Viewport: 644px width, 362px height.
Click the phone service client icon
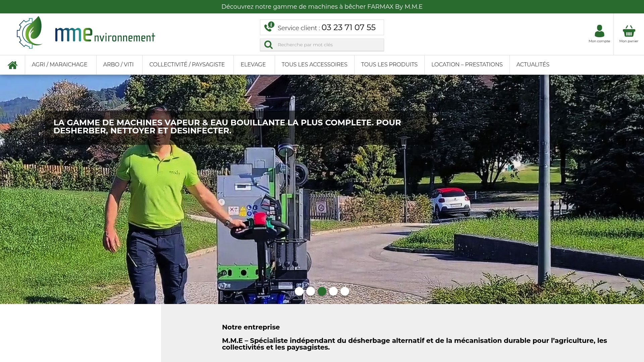click(x=268, y=28)
